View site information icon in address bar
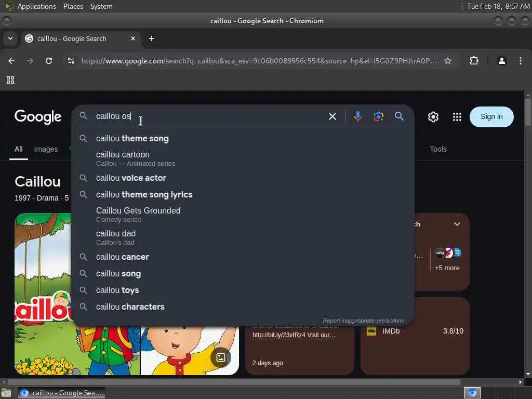 pyautogui.click(x=71, y=61)
